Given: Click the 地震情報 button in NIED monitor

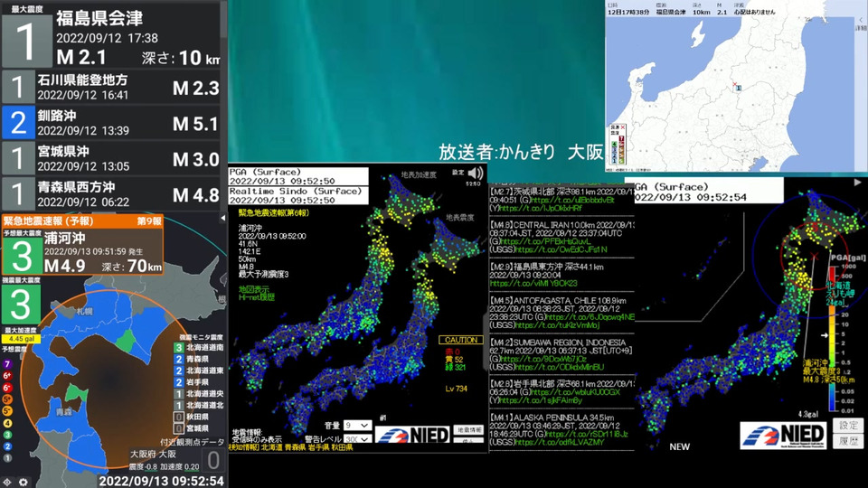Looking at the screenshot, I should tap(468, 429).
